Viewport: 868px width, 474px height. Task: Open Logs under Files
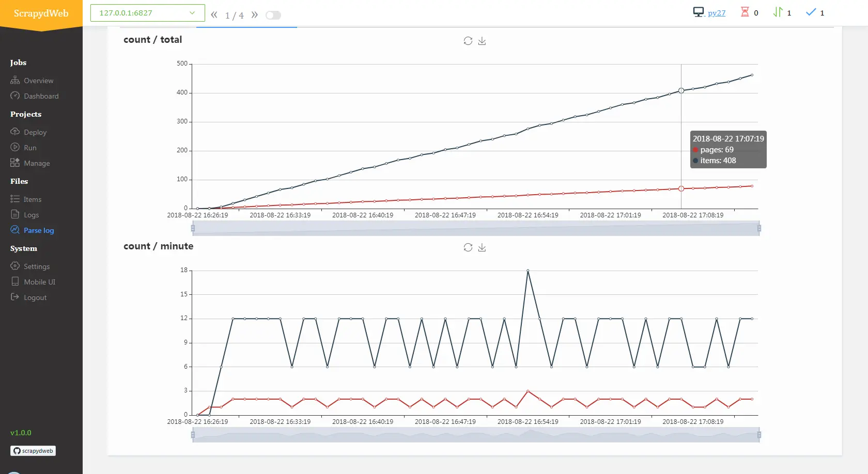coord(31,215)
